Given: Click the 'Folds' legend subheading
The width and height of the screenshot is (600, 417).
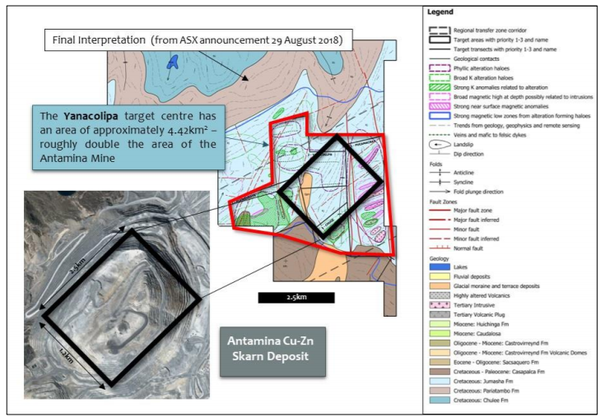Looking at the screenshot, I should (435, 164).
